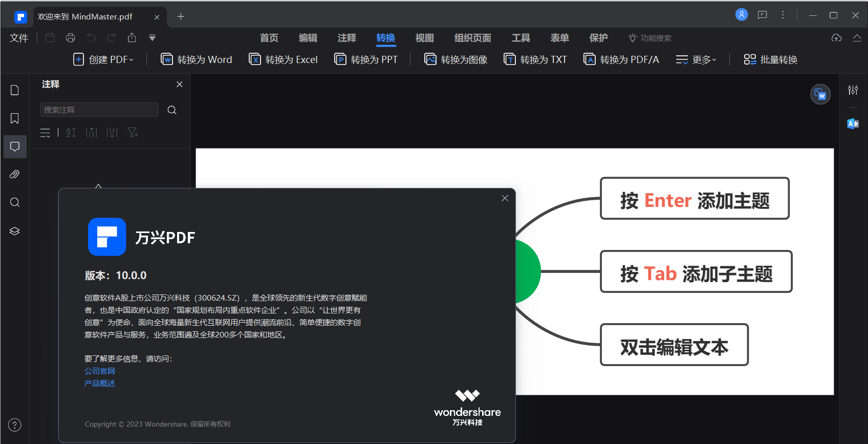
Task: Click the 搜索注释 search field
Action: click(x=99, y=110)
